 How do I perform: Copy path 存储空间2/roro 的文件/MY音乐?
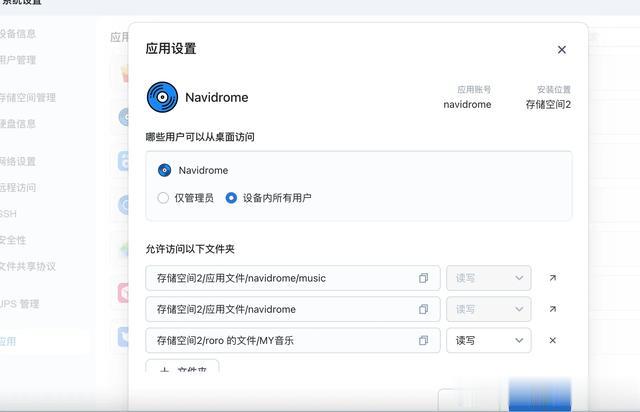(x=423, y=340)
